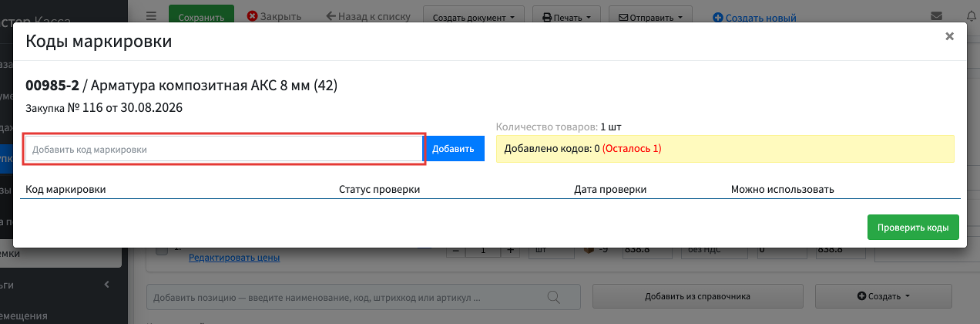Click the Создать новый link

pyautogui.click(x=755, y=17)
